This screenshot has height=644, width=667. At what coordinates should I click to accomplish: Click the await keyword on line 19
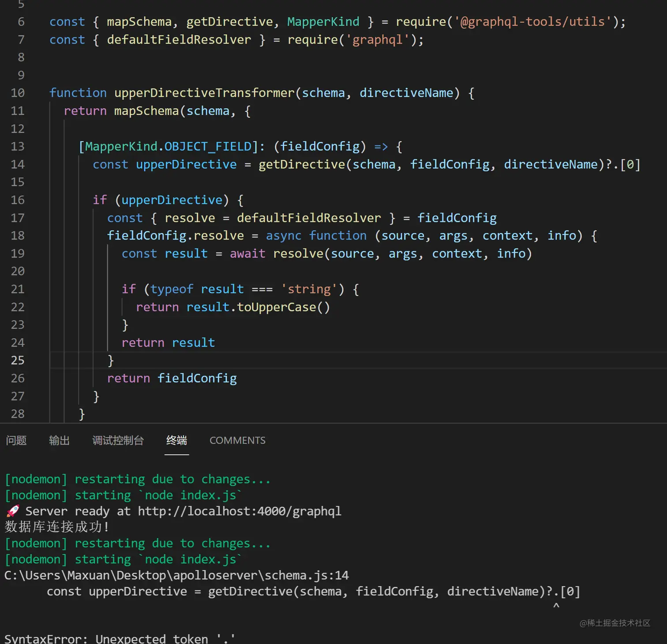coord(247,253)
